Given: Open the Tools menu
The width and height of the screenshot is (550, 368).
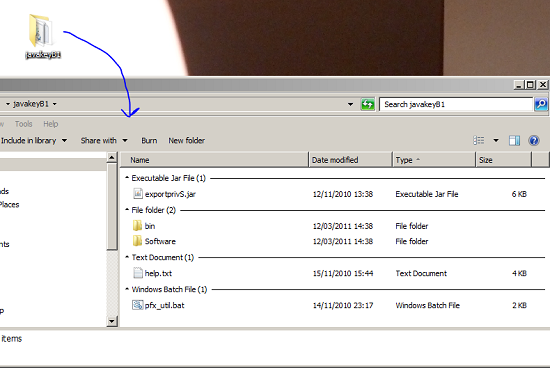Looking at the screenshot, I should pos(24,124).
